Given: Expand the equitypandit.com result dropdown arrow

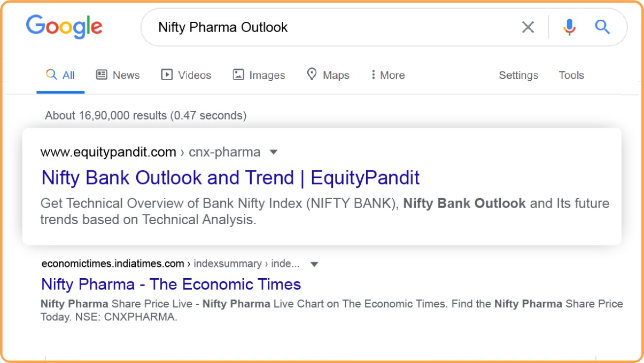Looking at the screenshot, I should point(274,152).
